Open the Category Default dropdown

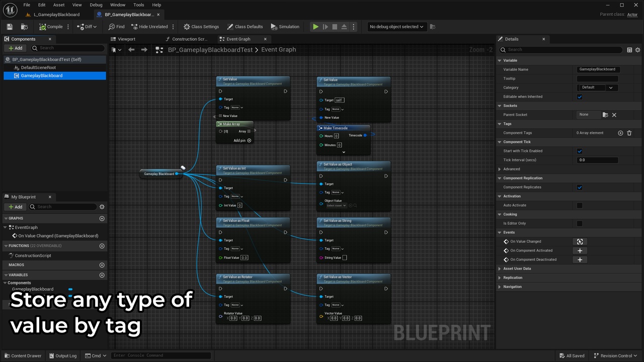pos(597,87)
